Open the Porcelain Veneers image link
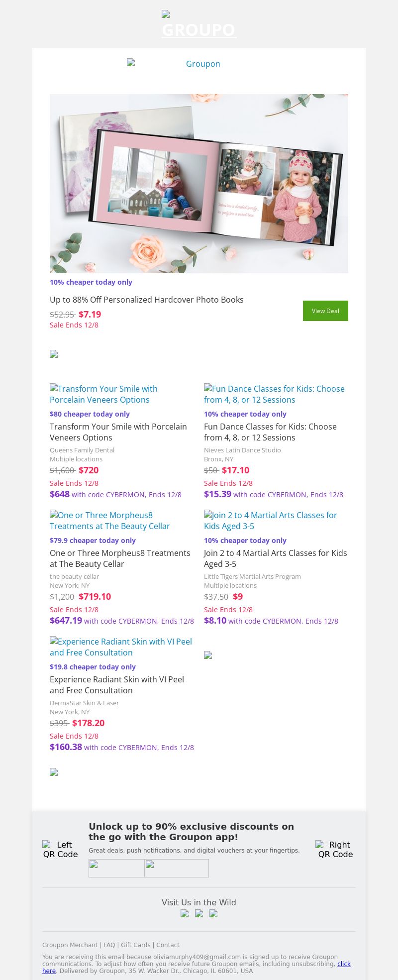The image size is (398, 980). (103, 394)
